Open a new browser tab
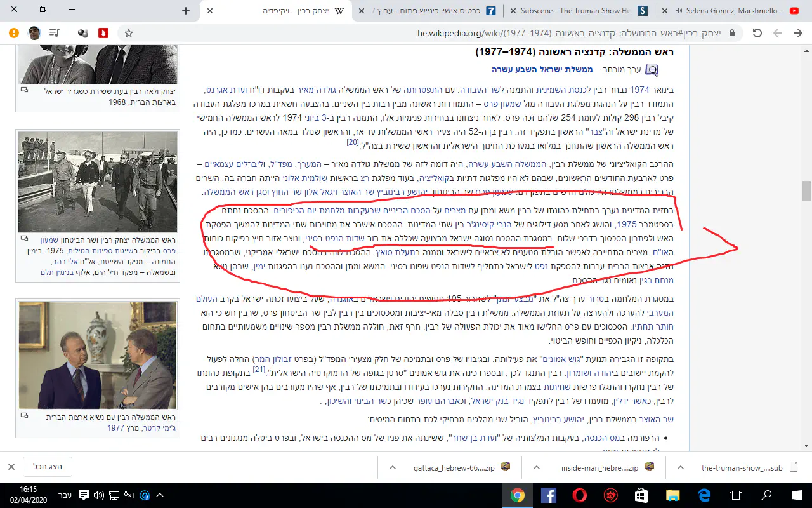 tap(185, 11)
